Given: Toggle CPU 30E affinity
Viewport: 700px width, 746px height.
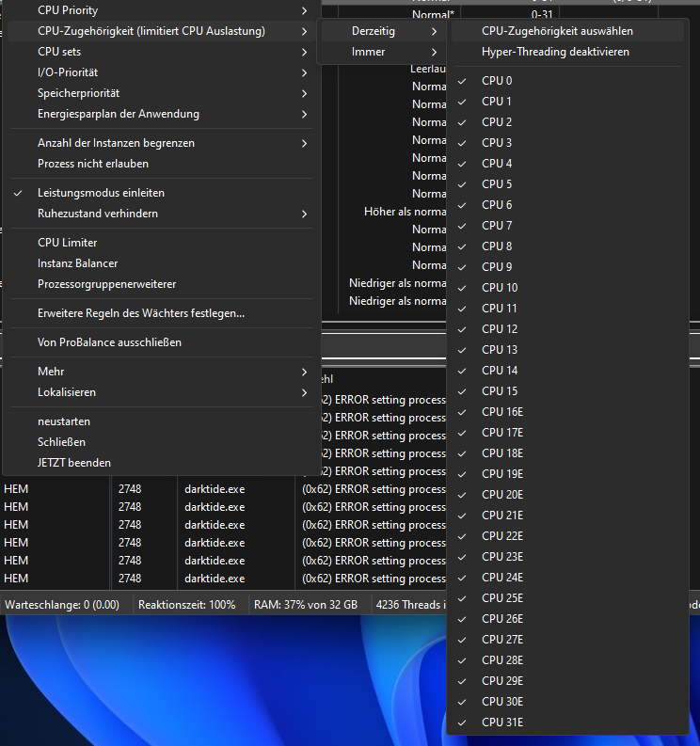Looking at the screenshot, I should pos(567,702).
